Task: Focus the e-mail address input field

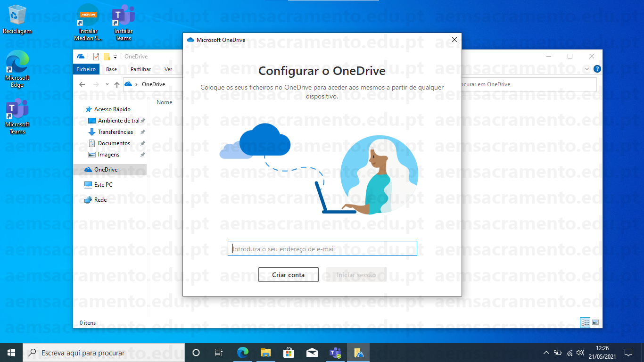Action: pyautogui.click(x=322, y=249)
